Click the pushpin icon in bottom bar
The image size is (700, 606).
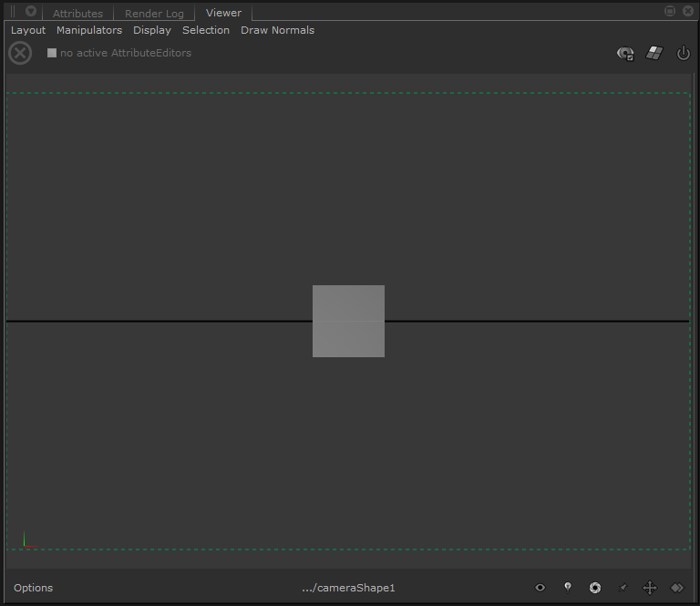point(623,588)
